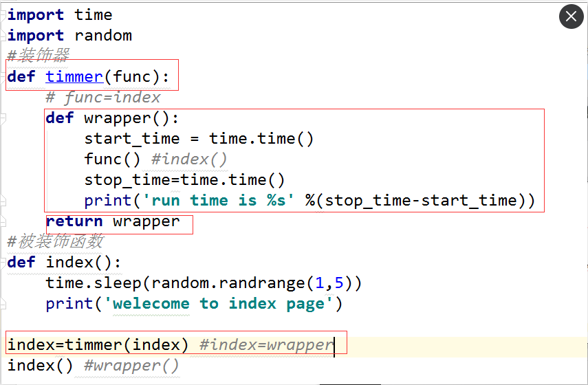
Task: Click the 'import time' line
Action: pos(60,15)
